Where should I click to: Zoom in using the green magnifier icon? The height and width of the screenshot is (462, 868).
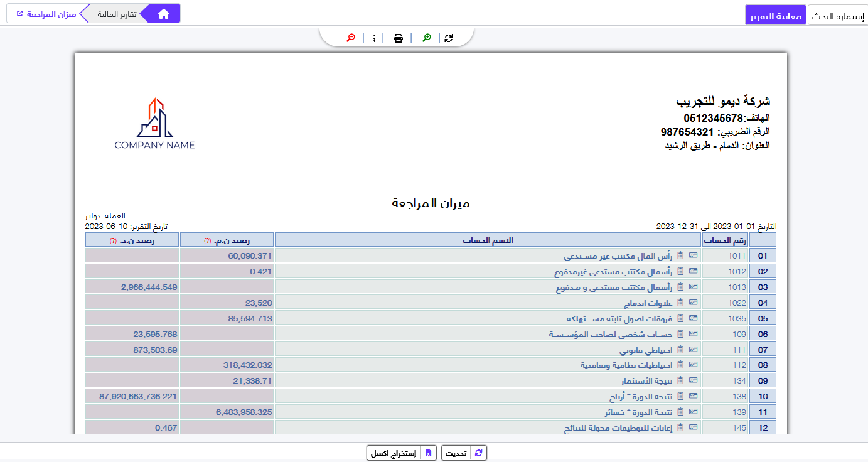tap(426, 38)
